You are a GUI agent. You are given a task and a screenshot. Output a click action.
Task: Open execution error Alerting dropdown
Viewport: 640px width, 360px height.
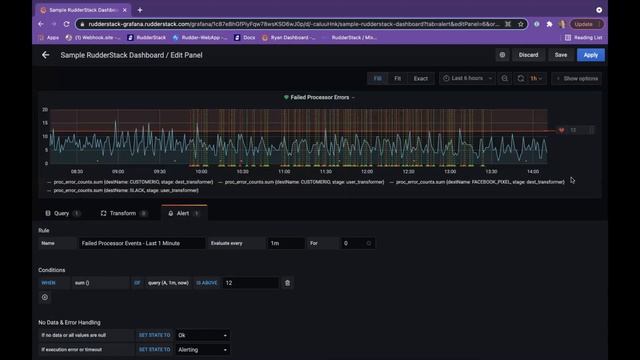202,350
